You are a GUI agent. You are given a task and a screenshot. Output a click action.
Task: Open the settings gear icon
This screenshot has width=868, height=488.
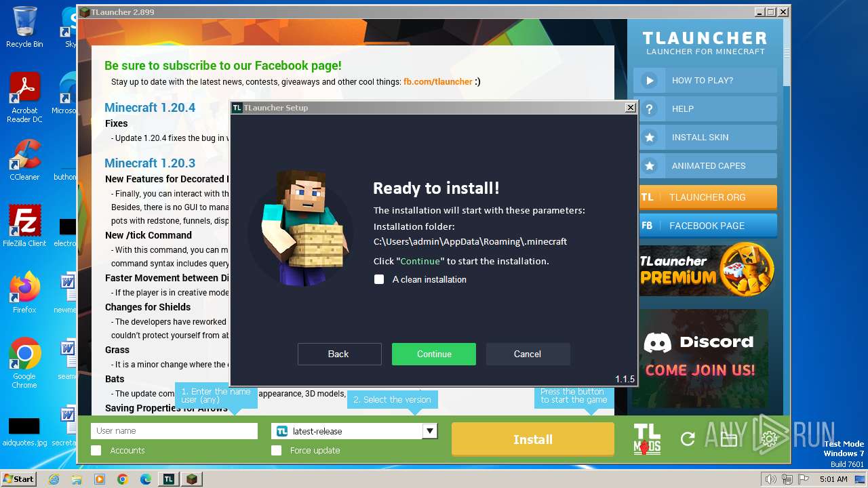coord(769,439)
